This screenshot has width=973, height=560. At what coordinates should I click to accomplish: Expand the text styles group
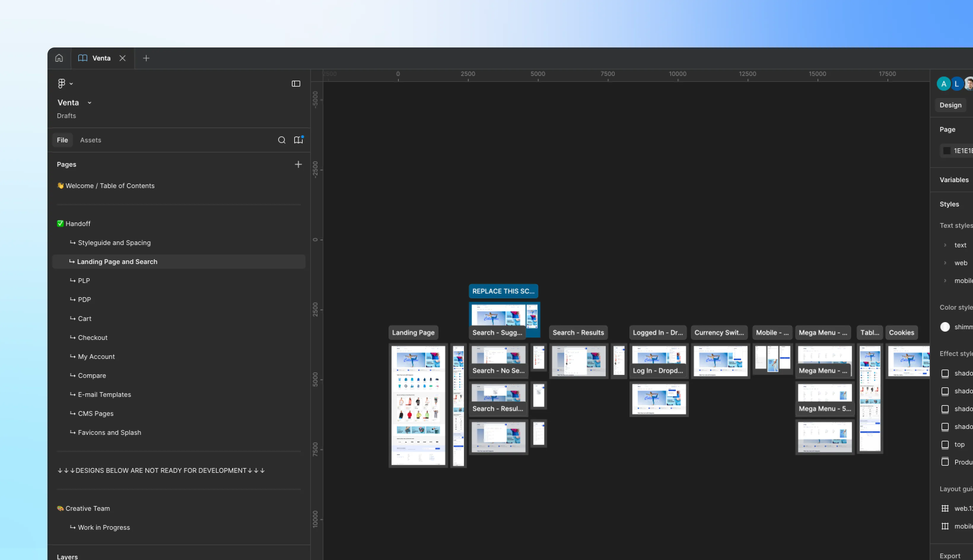point(945,245)
